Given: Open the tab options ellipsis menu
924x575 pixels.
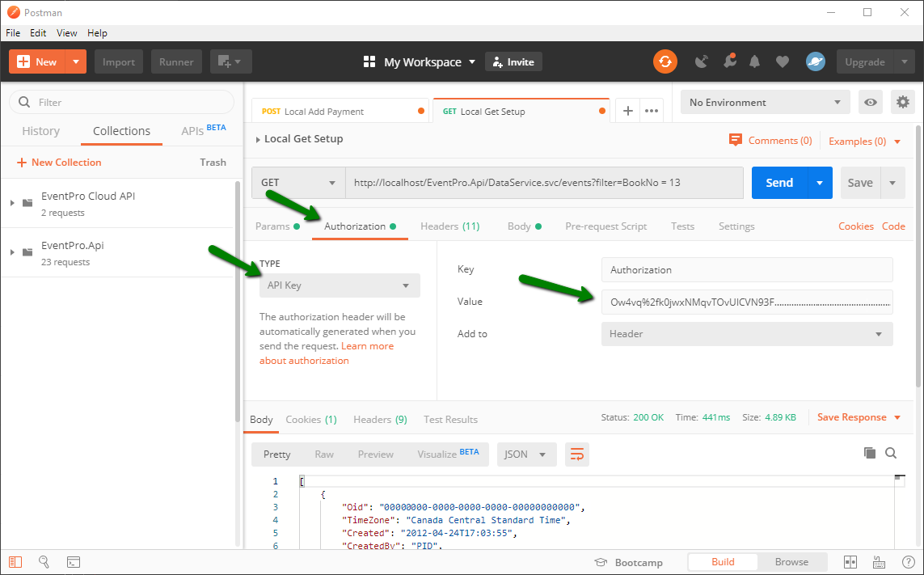Looking at the screenshot, I should coord(651,111).
